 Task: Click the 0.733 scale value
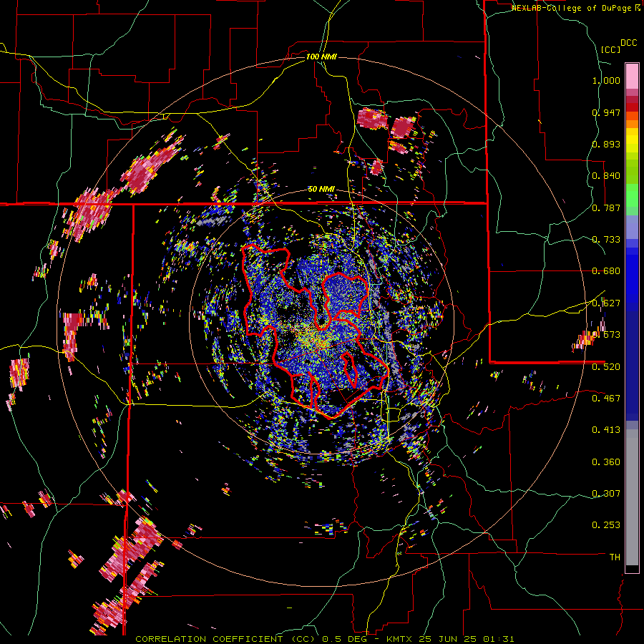tap(606, 240)
